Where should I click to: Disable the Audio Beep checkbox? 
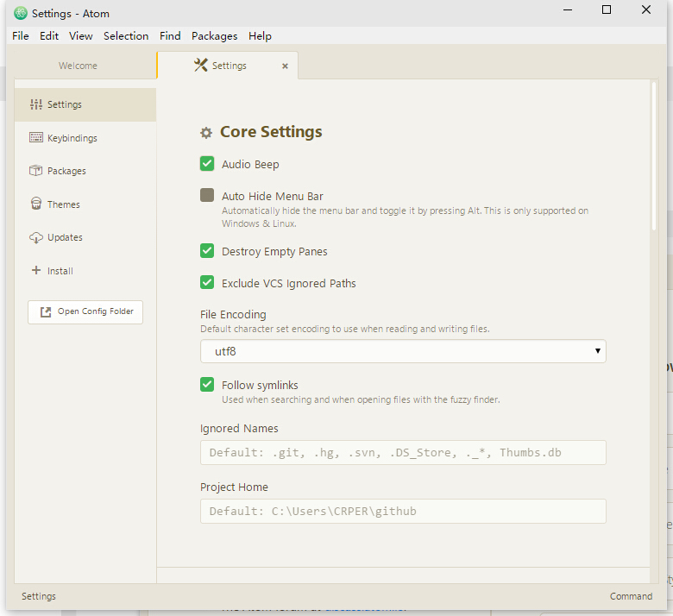click(x=207, y=164)
